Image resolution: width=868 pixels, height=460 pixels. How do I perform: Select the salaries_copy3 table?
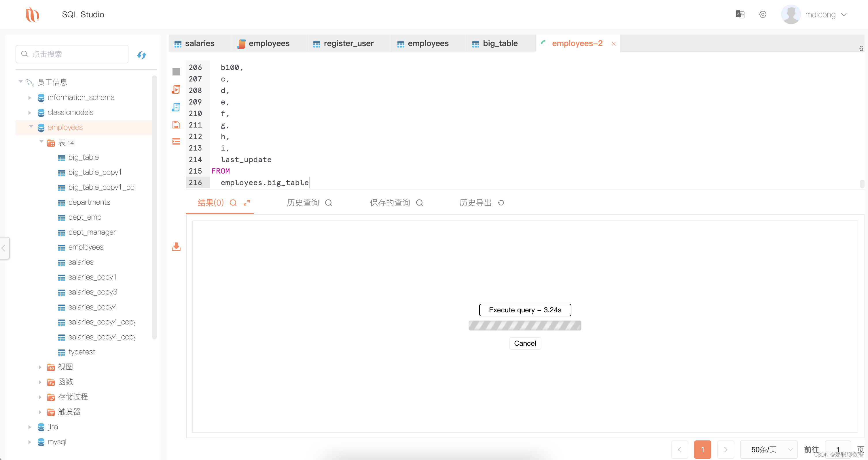(x=93, y=292)
